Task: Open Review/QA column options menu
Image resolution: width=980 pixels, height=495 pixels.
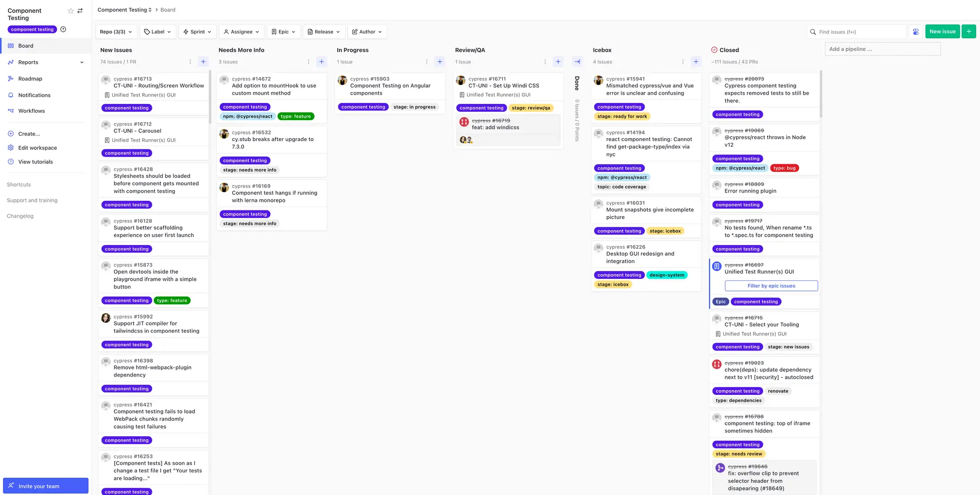Action: click(x=545, y=62)
